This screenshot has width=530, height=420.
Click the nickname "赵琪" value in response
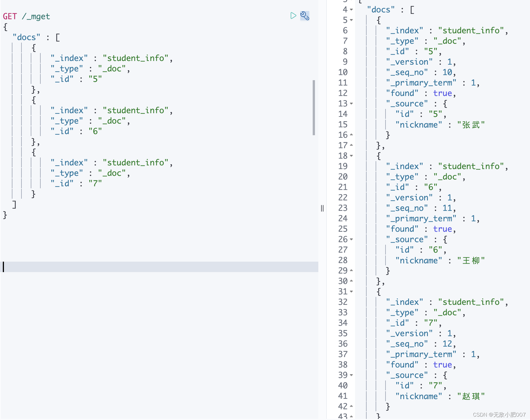click(471, 396)
